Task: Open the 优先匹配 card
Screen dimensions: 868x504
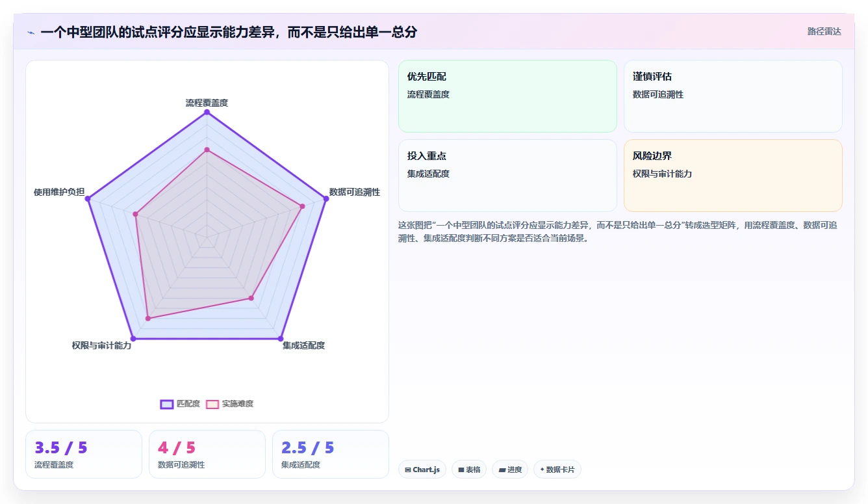Action: [507, 96]
